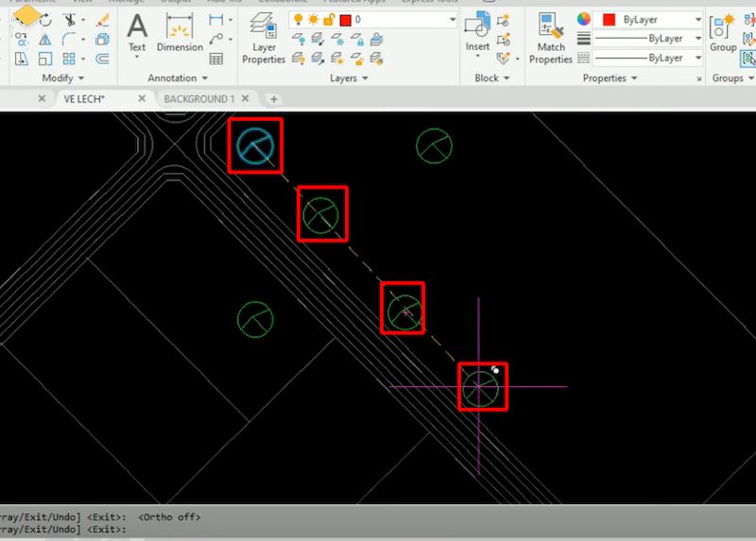Open the Block Editor icon
Image resolution: width=756 pixels, height=541 pixels.
(504, 39)
